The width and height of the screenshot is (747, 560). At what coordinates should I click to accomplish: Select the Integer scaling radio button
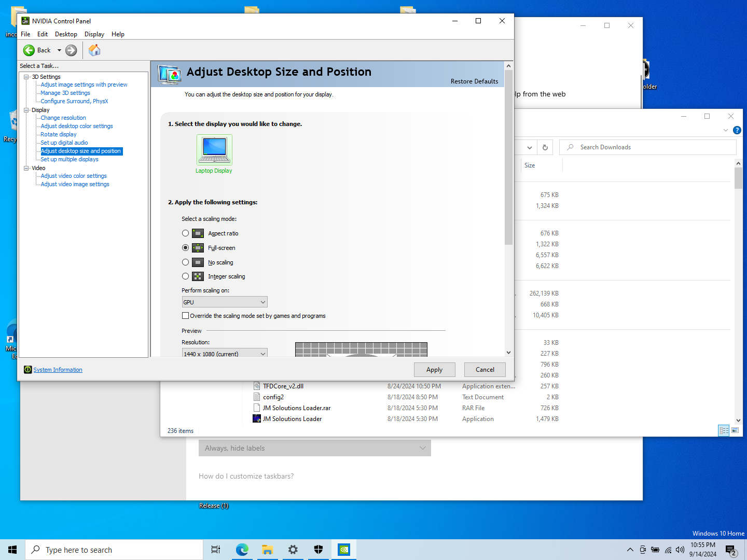[186, 276]
